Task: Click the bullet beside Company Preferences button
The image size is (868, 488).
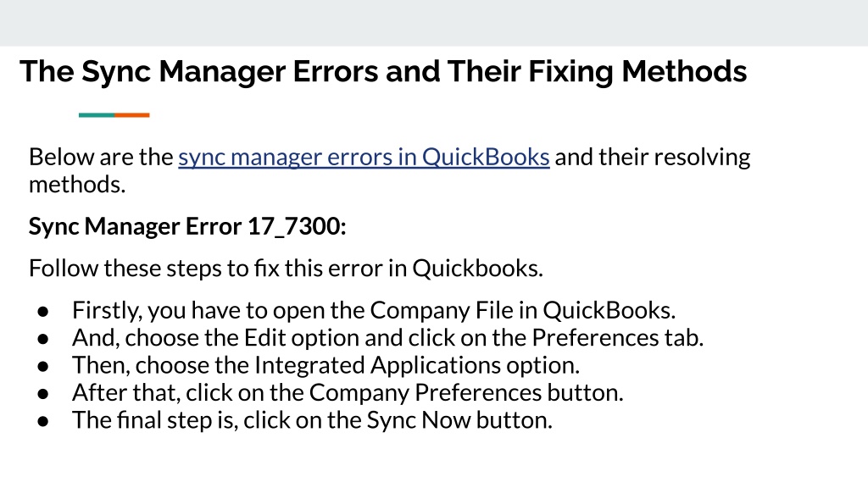Action: [43, 394]
